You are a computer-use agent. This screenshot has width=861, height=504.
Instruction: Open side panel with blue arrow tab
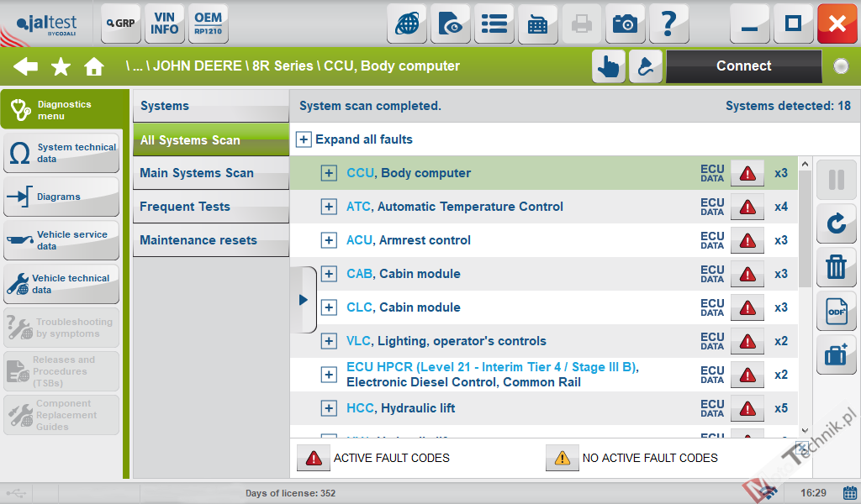click(x=303, y=300)
